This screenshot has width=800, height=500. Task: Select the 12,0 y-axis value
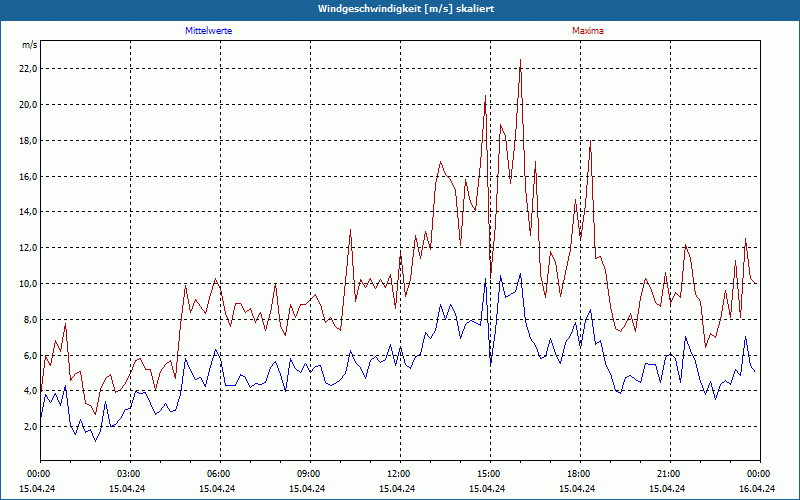click(29, 248)
